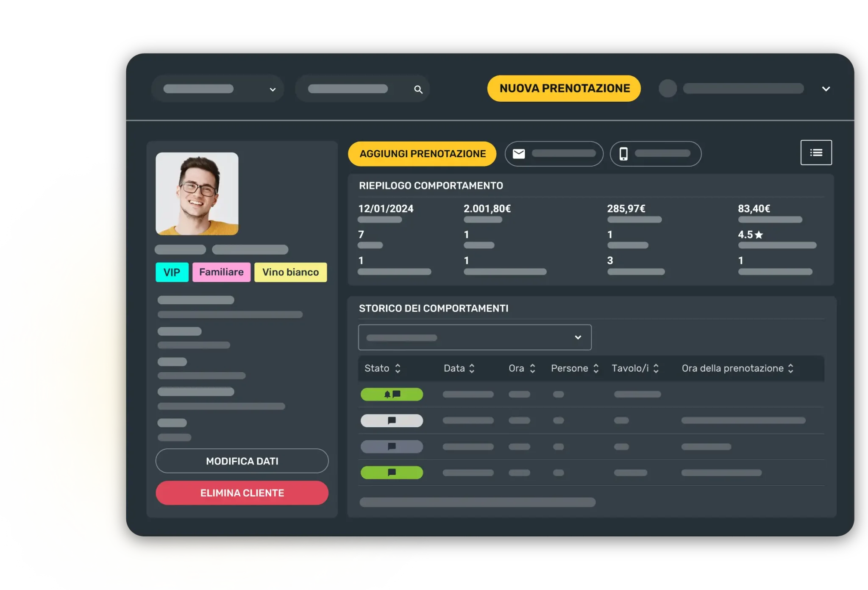Click the pink Familiare tag swatch
Image resolution: width=868 pixels, height=590 pixels.
coord(221,272)
